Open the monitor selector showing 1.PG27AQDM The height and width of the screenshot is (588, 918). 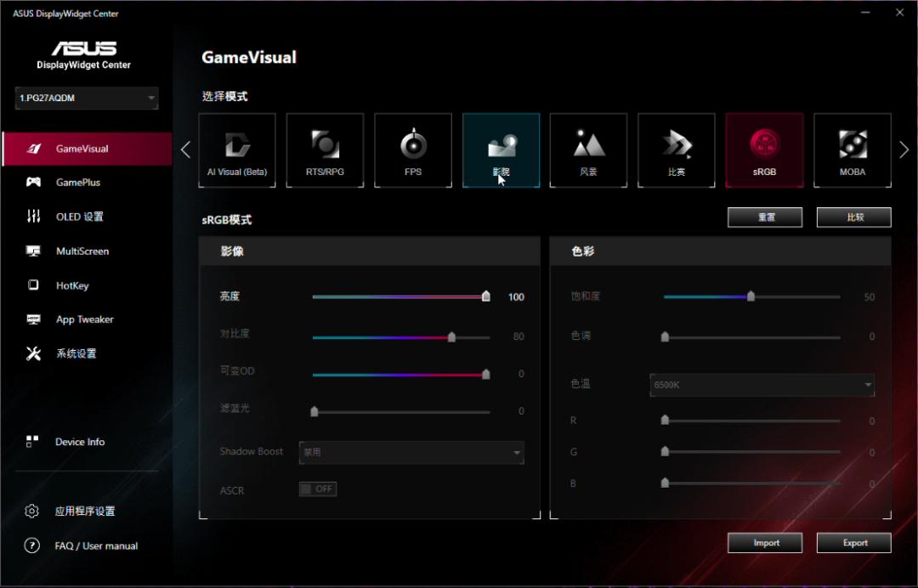[x=85, y=98]
